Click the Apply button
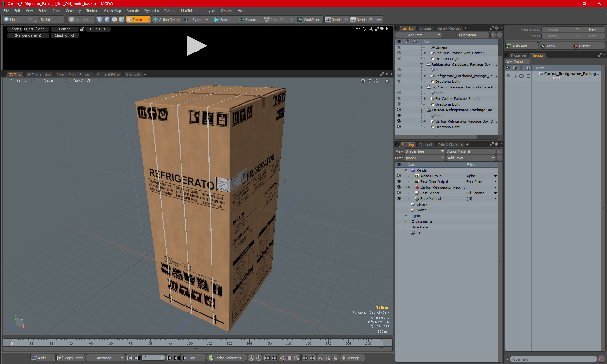Image resolution: width=607 pixels, height=364 pixels. 555,46
